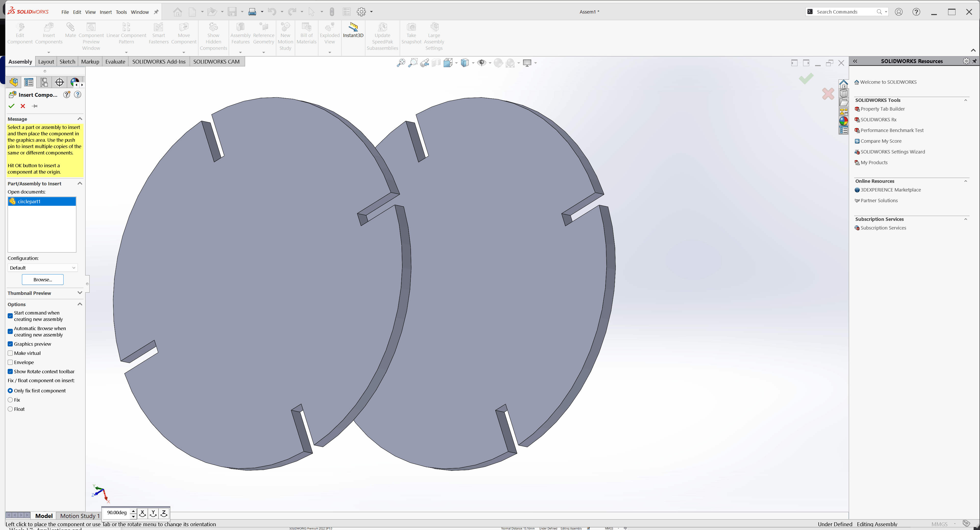Screen dimensions: 980x530
Task: Uncheck the Graphics preview option
Action: [x=10, y=344]
